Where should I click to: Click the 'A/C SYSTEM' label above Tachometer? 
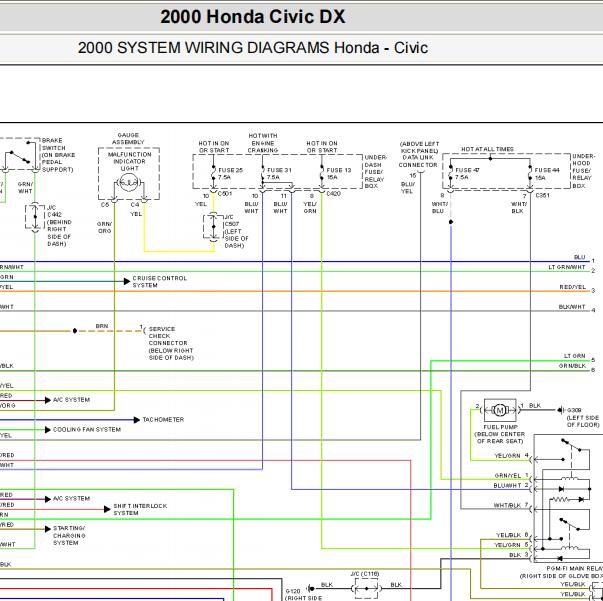tap(71, 400)
